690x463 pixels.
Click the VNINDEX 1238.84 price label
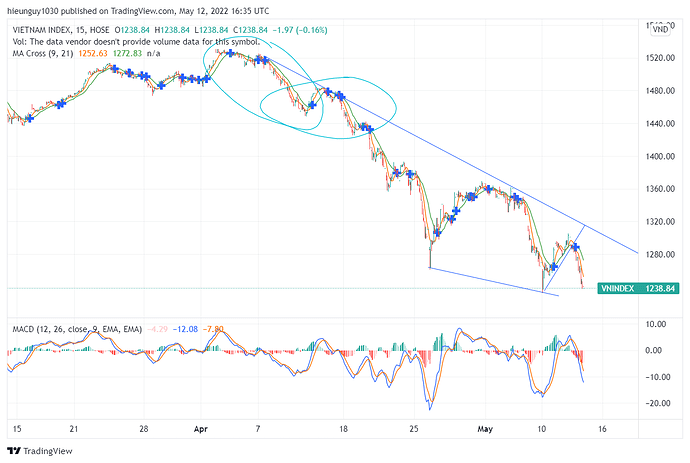pyautogui.click(x=638, y=288)
